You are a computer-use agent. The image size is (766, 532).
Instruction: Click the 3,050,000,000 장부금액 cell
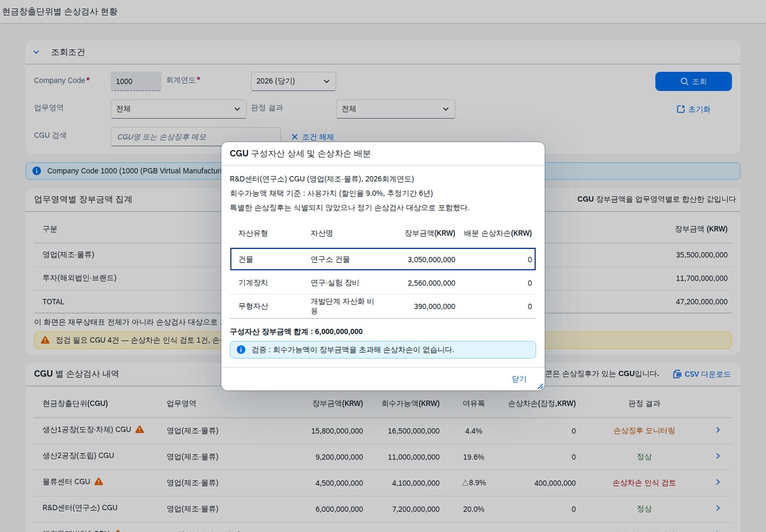[431, 260]
